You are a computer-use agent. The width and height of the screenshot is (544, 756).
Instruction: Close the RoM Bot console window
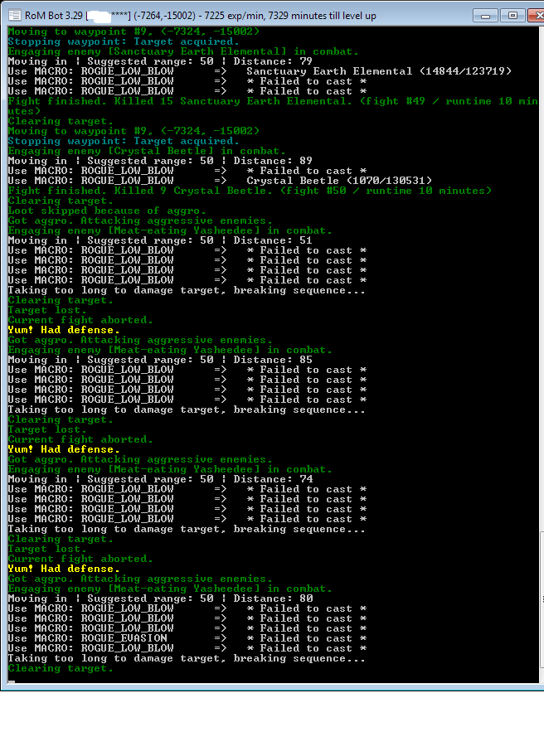(x=533, y=15)
